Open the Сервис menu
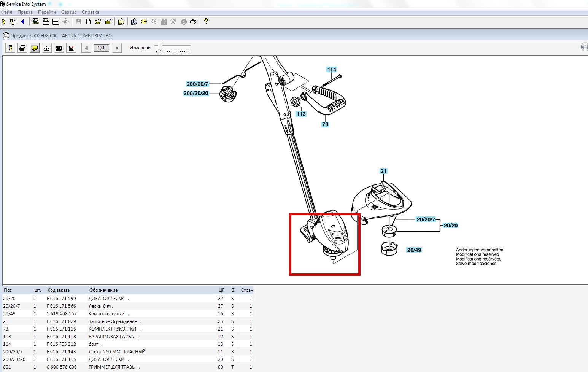588x372 pixels. [x=68, y=12]
